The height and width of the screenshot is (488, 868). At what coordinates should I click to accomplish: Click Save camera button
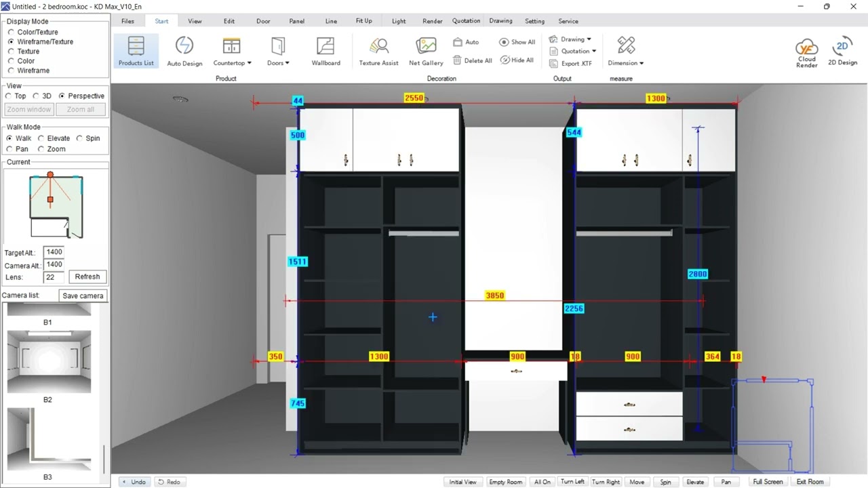pos(83,296)
